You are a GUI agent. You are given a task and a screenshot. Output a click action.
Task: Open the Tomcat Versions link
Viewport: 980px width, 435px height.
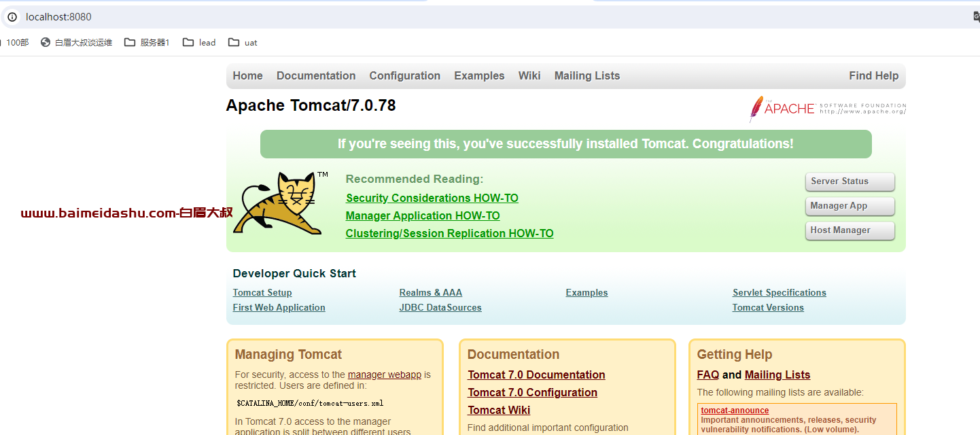coord(768,307)
